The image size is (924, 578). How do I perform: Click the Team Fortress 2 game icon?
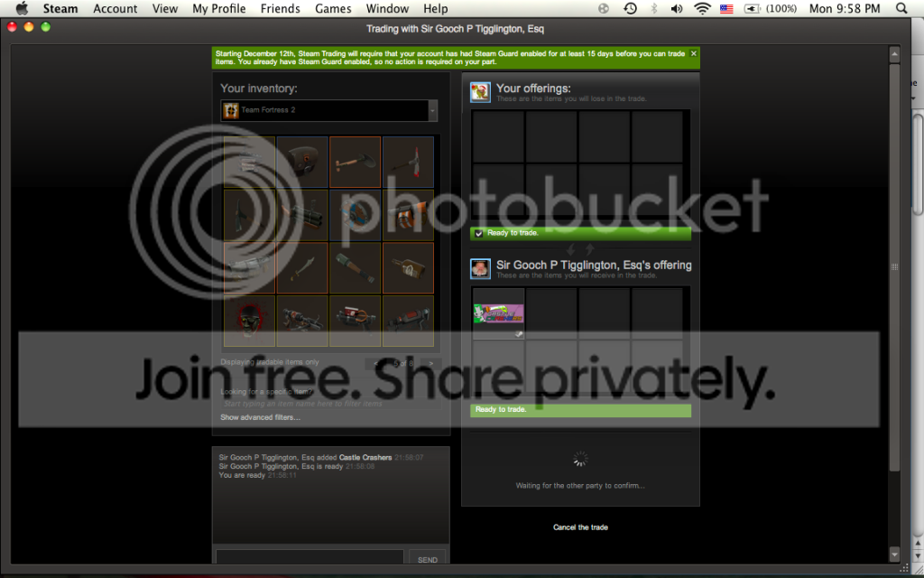tap(231, 110)
